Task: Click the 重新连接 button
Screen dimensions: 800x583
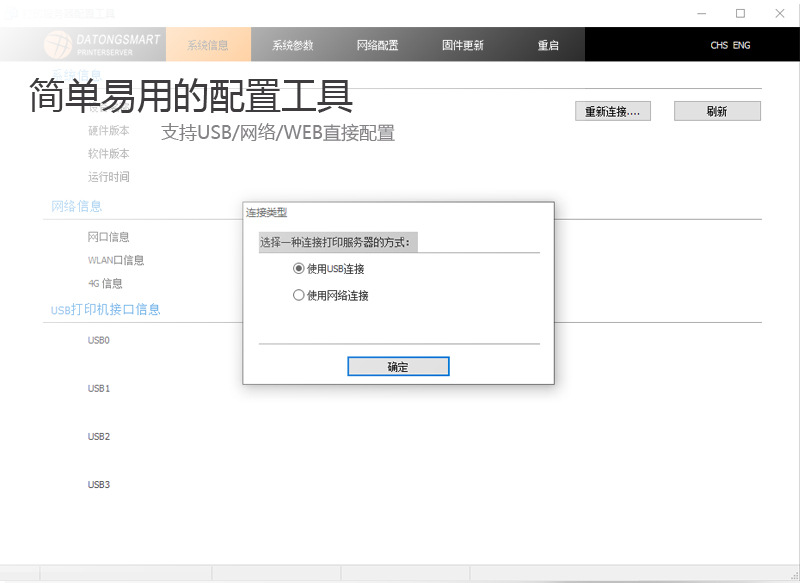Action: [612, 111]
